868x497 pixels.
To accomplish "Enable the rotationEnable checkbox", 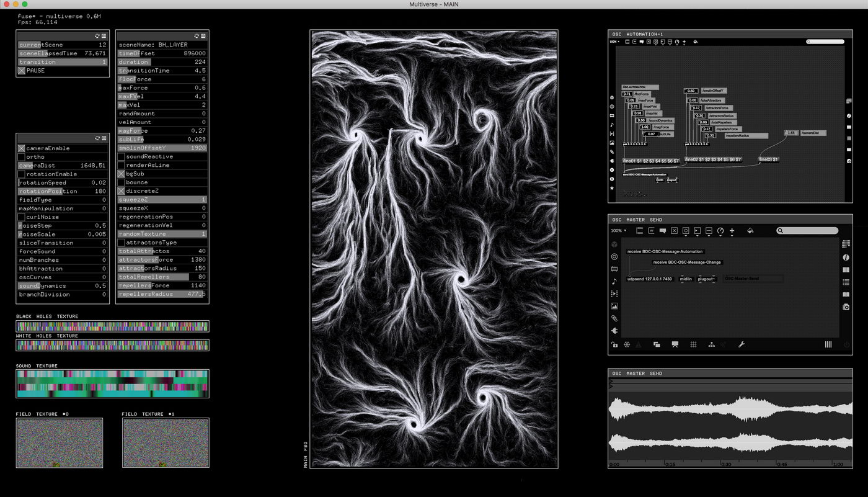I will tap(22, 174).
